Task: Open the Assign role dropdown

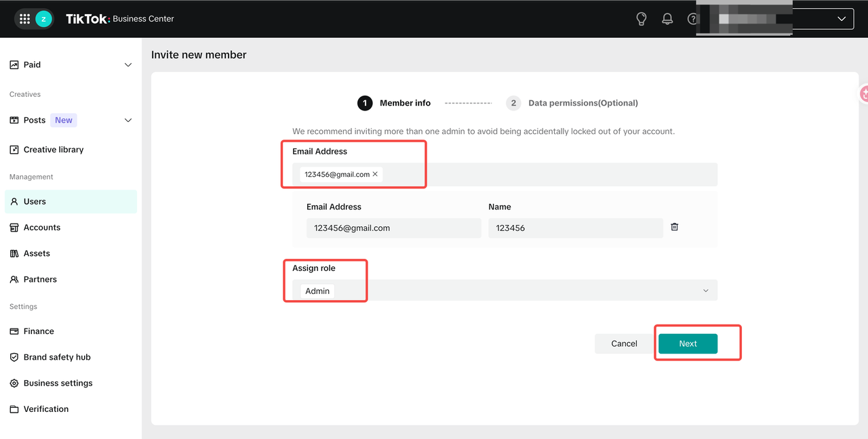Action: point(505,291)
